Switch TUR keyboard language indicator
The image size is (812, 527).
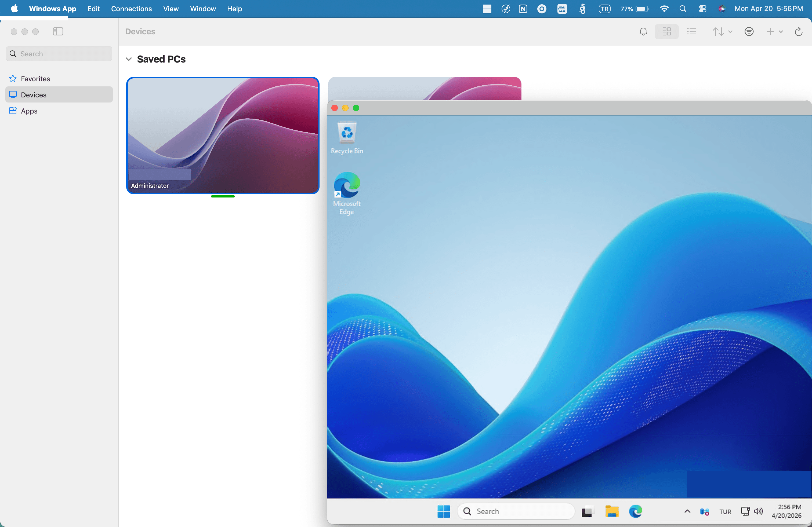coord(725,512)
